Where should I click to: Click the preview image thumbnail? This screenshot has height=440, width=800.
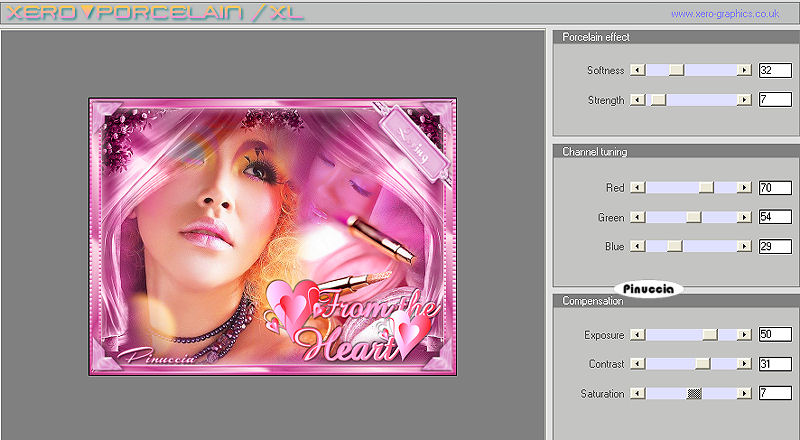(272, 236)
